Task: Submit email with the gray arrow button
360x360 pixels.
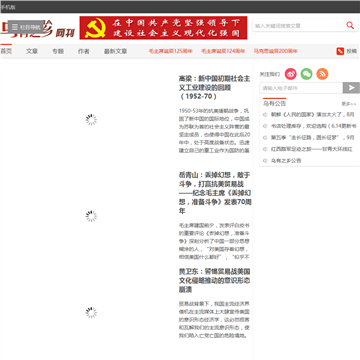Action: click(x=351, y=88)
